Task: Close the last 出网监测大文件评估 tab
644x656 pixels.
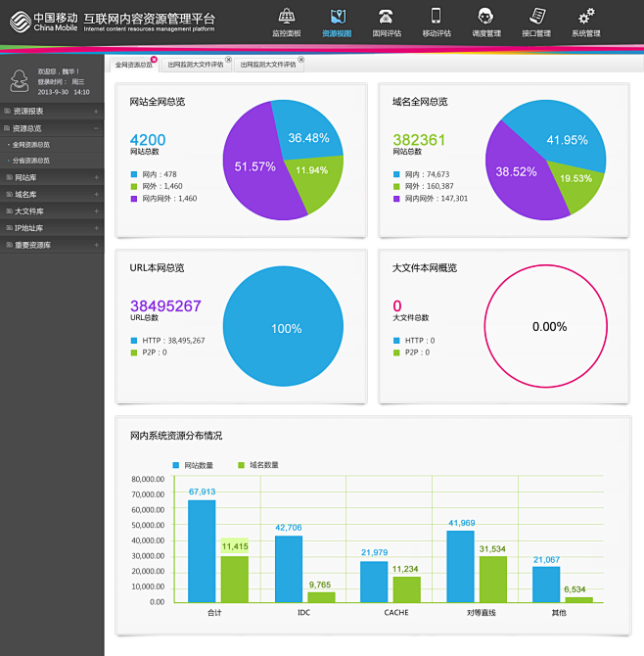Action: 301,60
